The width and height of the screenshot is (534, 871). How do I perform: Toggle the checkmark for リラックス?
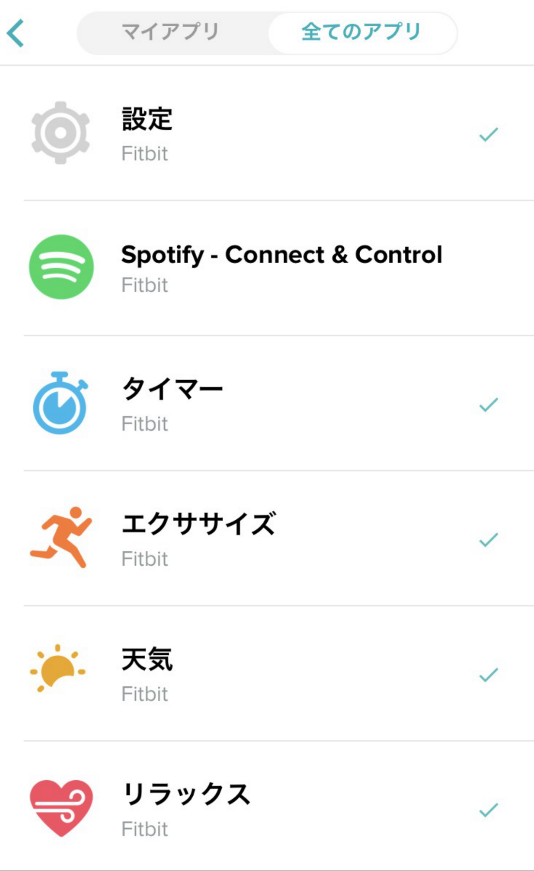point(488,810)
